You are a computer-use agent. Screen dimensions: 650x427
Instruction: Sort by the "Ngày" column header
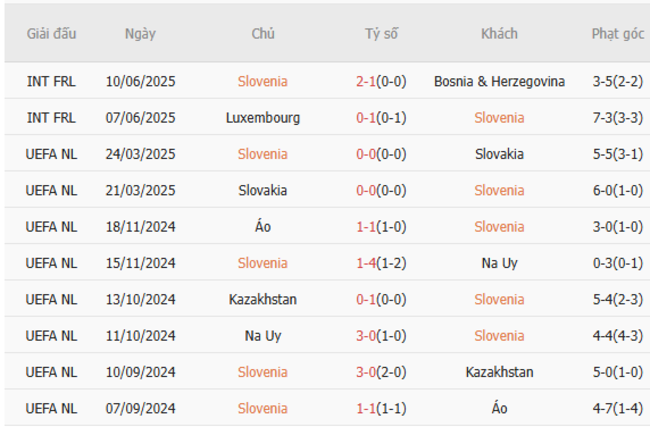point(140,34)
